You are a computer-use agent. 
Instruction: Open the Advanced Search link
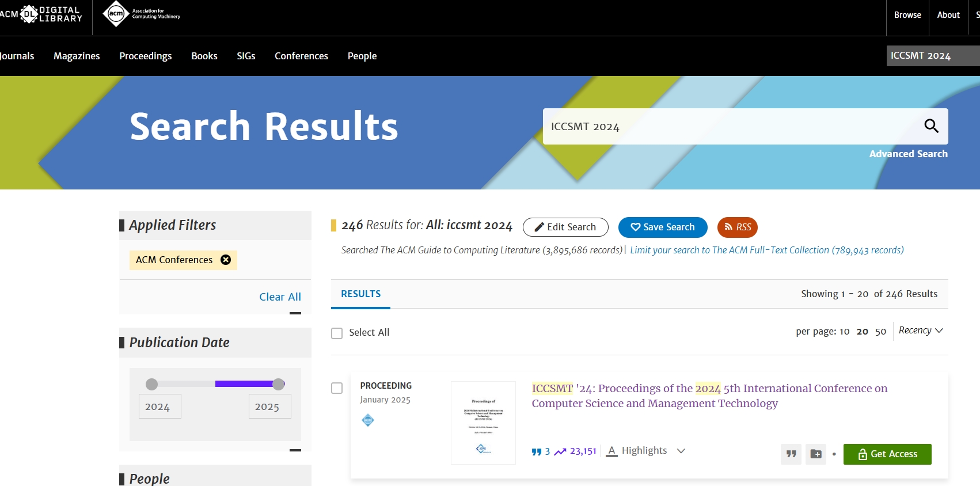pos(908,154)
